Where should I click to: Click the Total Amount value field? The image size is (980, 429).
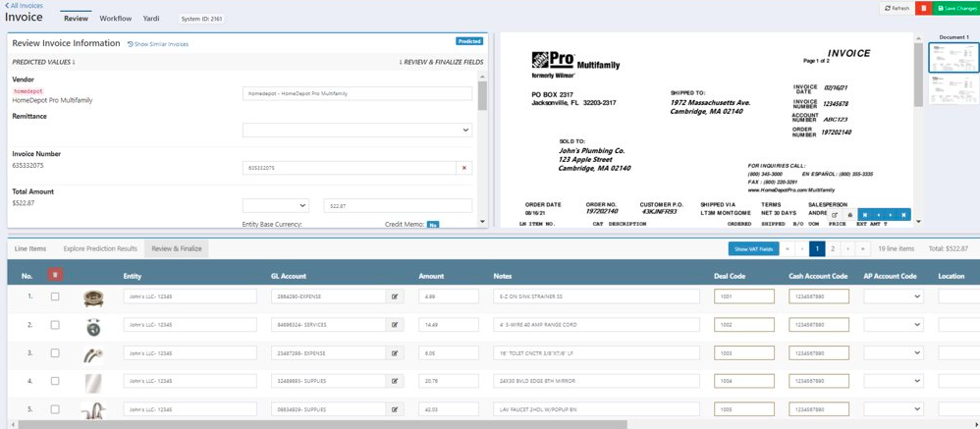coord(398,205)
